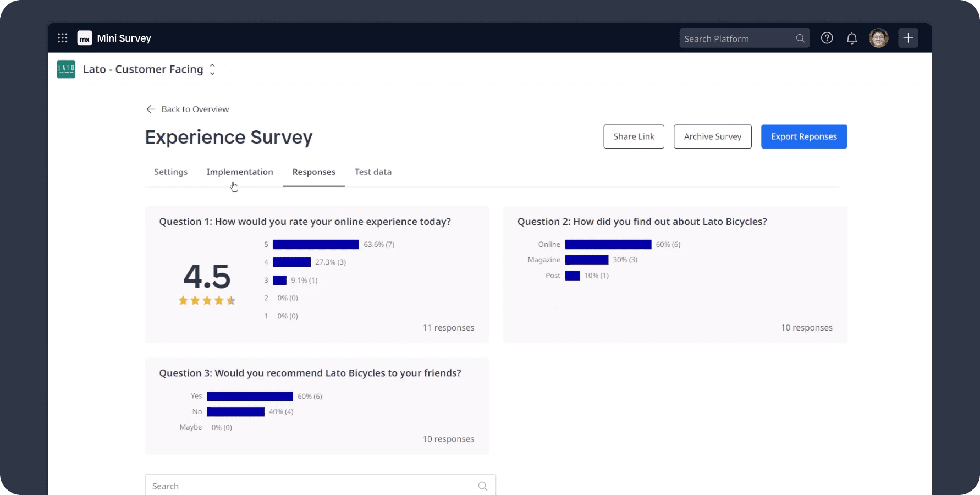This screenshot has width=980, height=495.
Task: Click the Lato workspace logo icon
Action: [66, 69]
